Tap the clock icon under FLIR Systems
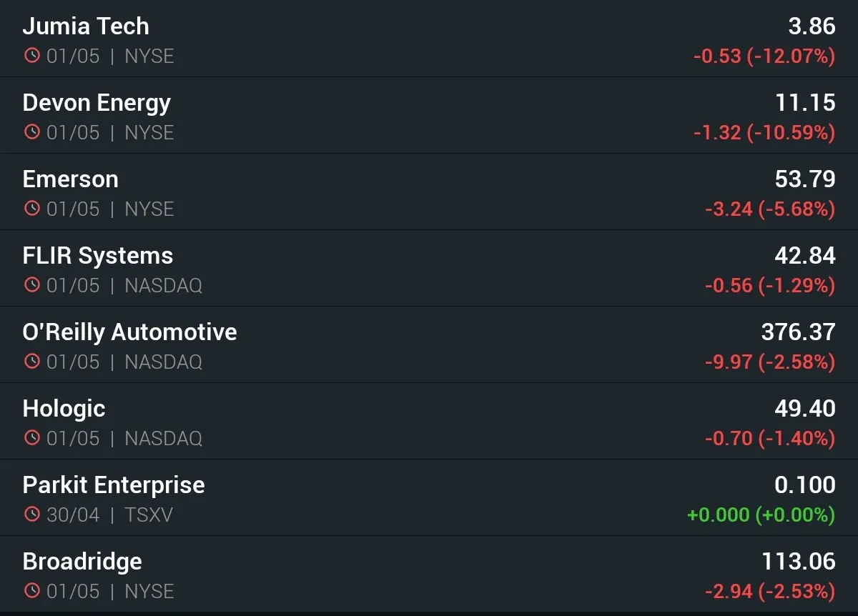 coord(32,285)
